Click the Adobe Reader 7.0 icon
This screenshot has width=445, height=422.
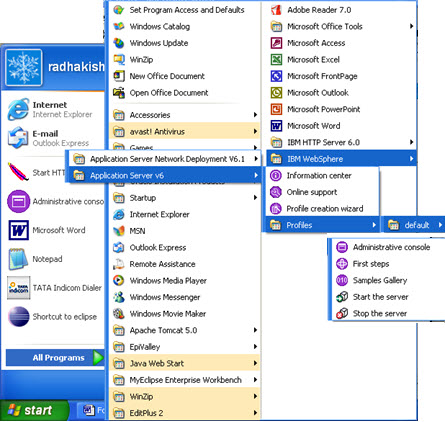pos(276,10)
